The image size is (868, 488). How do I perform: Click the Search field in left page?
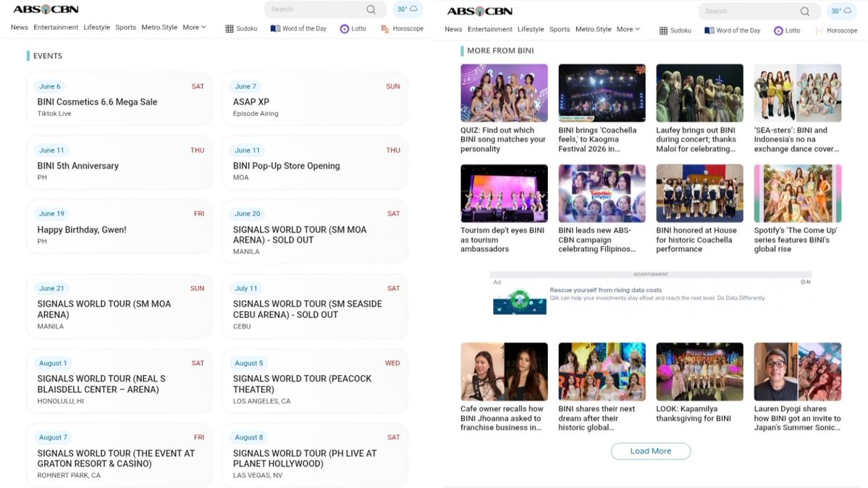[x=325, y=9]
